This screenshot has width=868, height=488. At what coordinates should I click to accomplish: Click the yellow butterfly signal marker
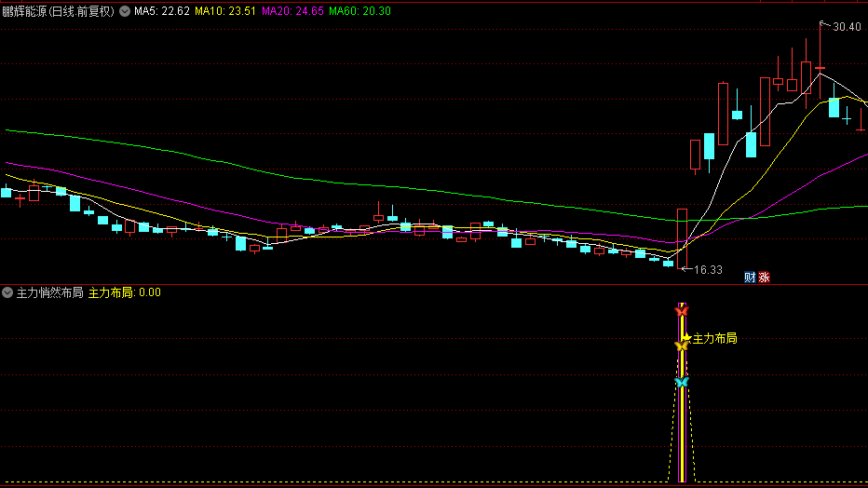[682, 346]
